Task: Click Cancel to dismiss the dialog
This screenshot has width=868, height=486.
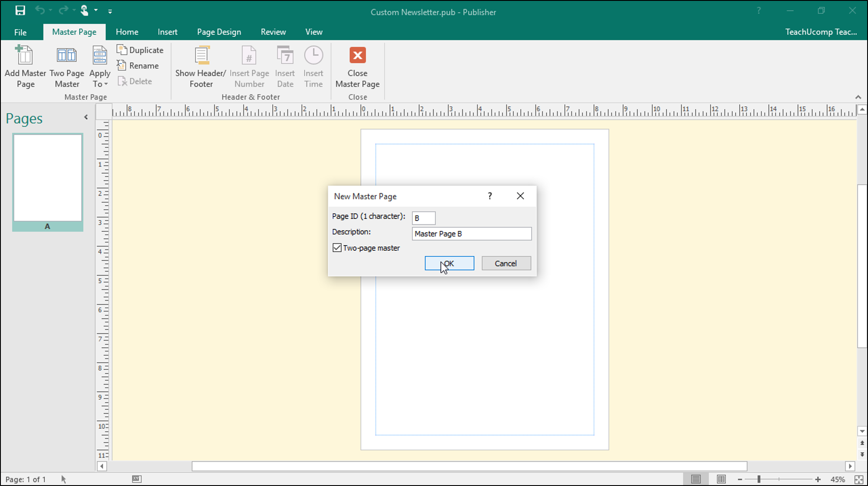Action: pyautogui.click(x=506, y=263)
